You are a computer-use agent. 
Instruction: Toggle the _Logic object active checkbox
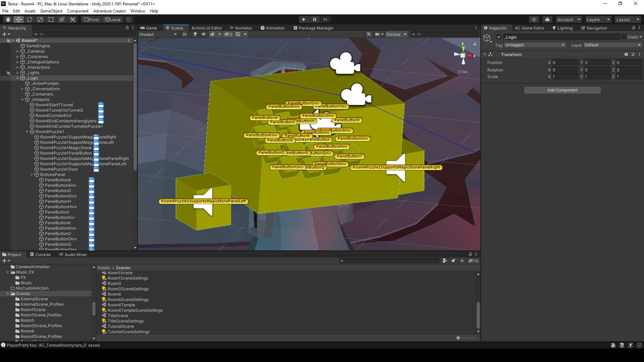tap(499, 37)
